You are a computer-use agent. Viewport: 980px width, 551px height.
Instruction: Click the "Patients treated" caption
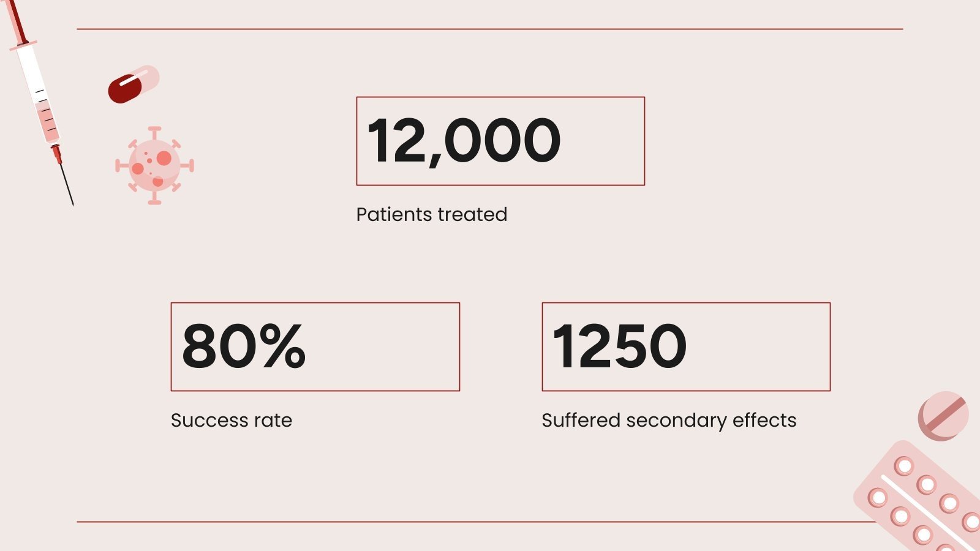pos(431,215)
